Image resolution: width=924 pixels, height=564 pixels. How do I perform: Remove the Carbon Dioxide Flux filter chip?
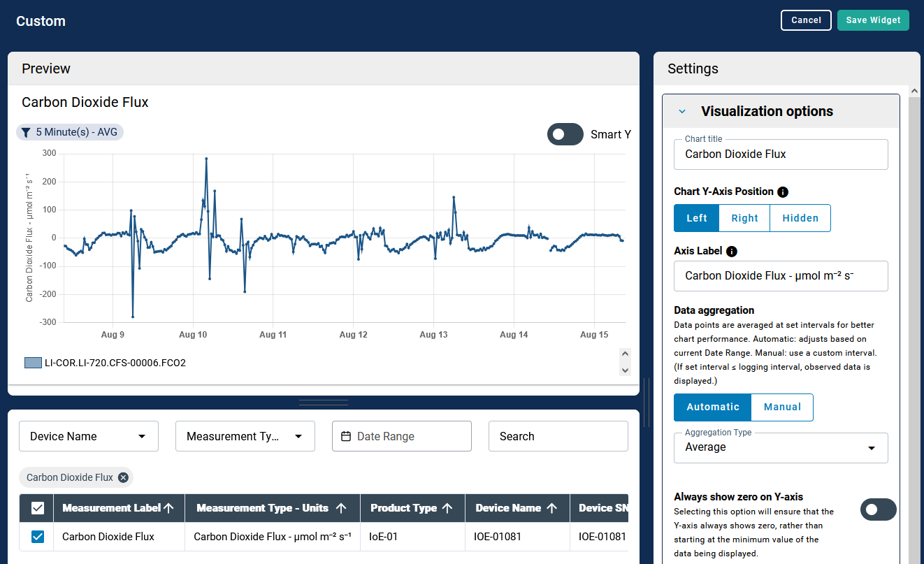coord(123,477)
